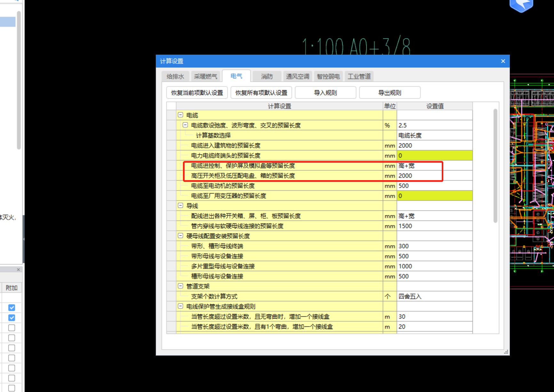Image resolution: width=554 pixels, height=392 pixels.
Task: Click the left panel vertical scrollbar
Action: click(x=19, y=80)
